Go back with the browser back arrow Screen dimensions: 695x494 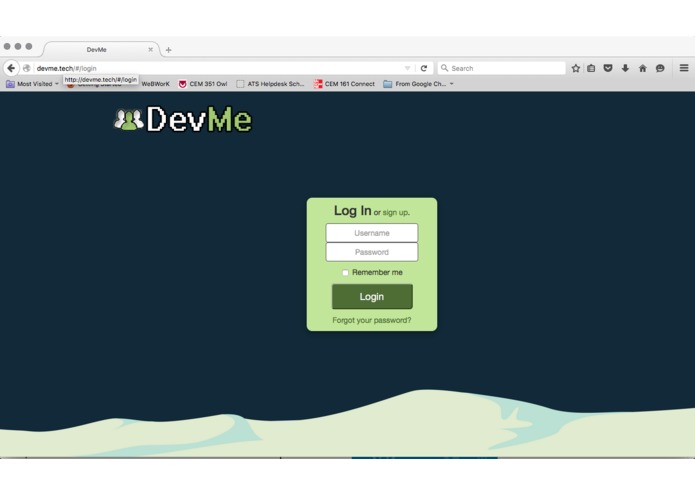tap(11, 68)
